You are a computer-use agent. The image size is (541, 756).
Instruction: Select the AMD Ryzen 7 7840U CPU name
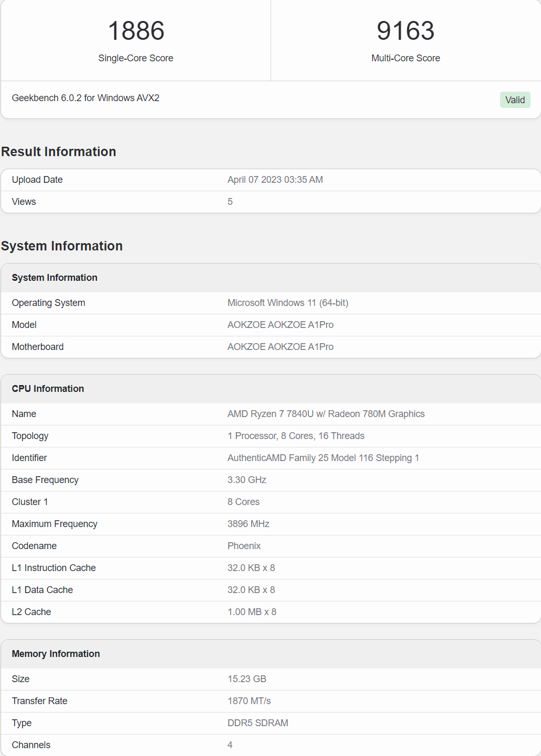(x=326, y=414)
